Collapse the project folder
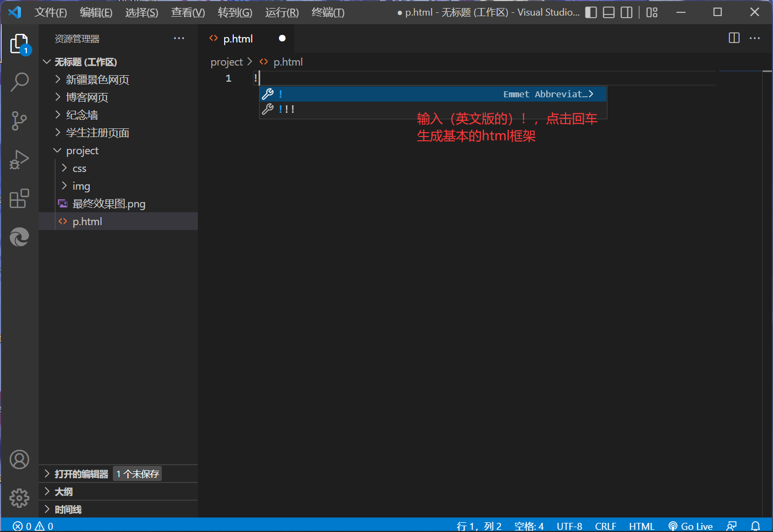The width and height of the screenshot is (773, 532). pos(118,150)
